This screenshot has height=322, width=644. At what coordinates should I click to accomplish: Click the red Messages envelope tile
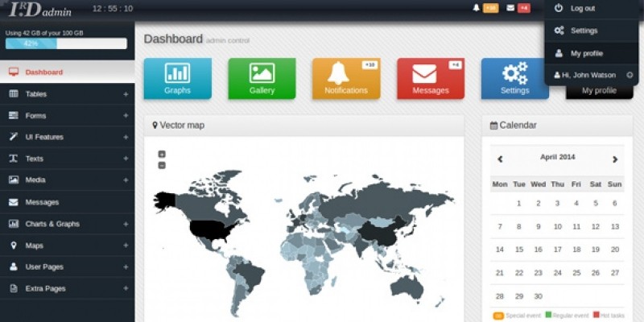[430, 78]
